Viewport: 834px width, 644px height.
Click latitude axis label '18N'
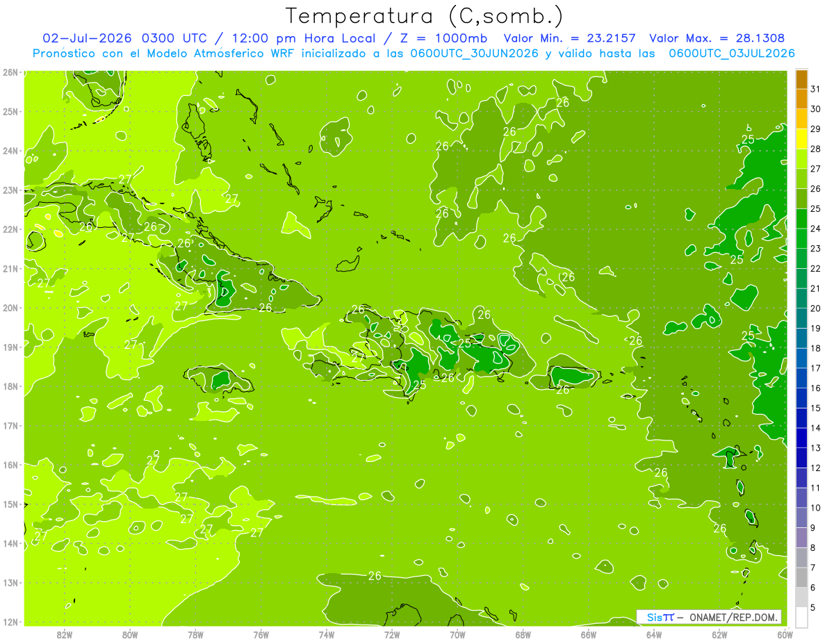click(x=10, y=386)
